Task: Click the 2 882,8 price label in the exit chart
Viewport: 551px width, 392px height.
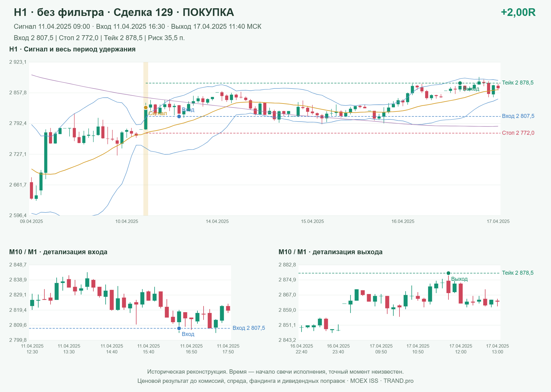Action: [287, 265]
